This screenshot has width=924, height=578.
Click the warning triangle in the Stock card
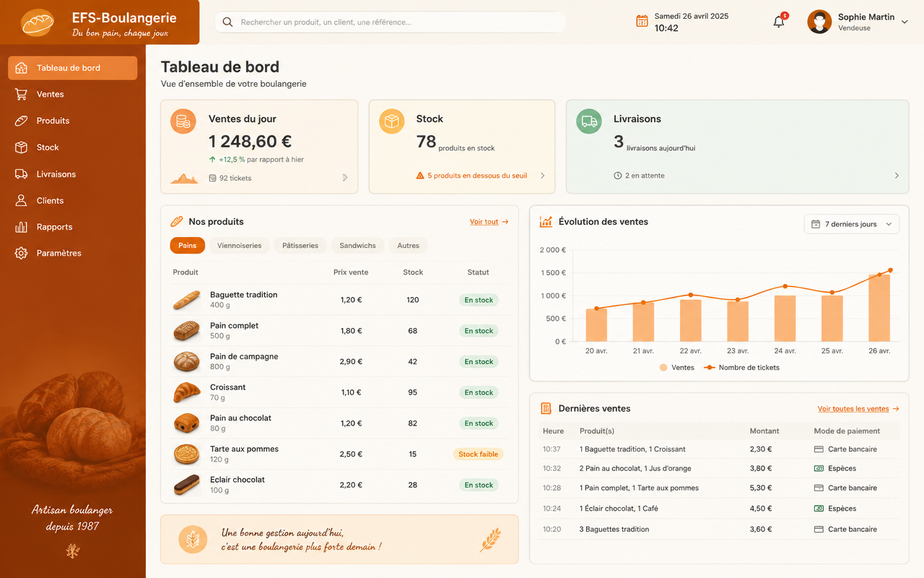(x=420, y=176)
